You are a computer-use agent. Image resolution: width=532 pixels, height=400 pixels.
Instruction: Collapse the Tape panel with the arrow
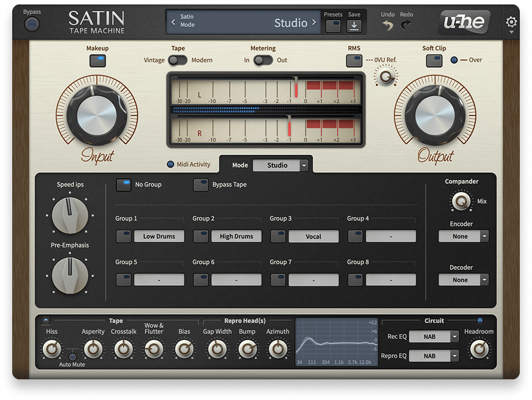click(46, 321)
